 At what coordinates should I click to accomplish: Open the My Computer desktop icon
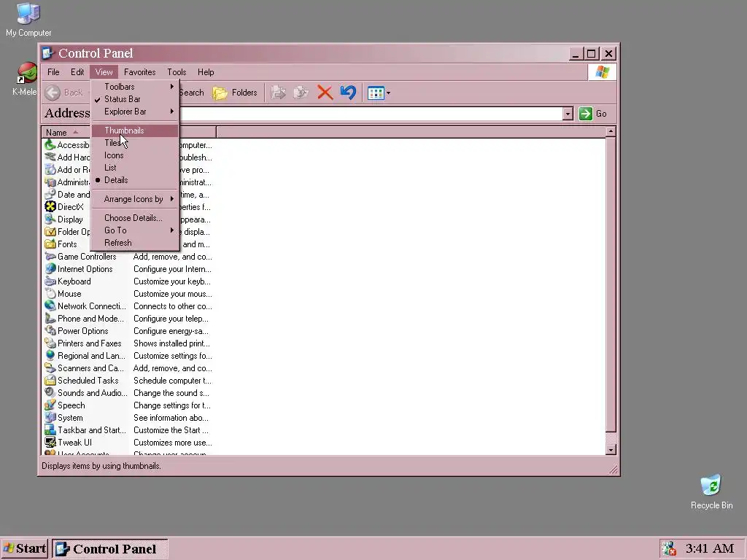[28, 19]
